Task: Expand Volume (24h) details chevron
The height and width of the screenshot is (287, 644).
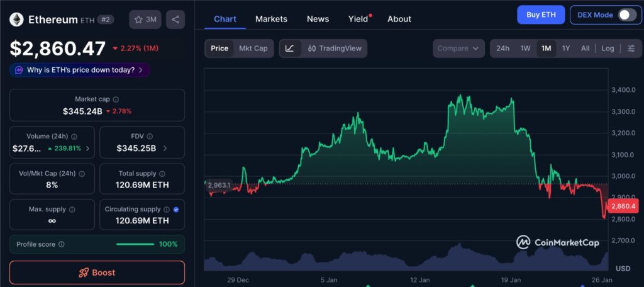Action: tap(87, 149)
